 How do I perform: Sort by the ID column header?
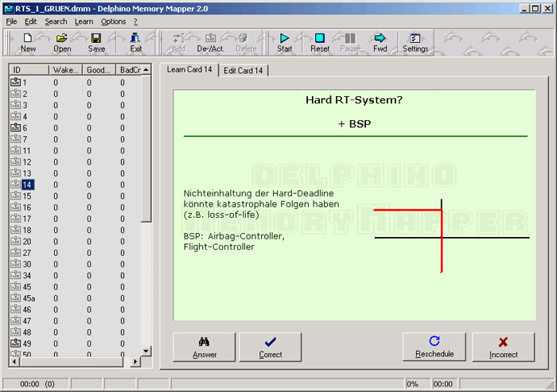(29, 70)
